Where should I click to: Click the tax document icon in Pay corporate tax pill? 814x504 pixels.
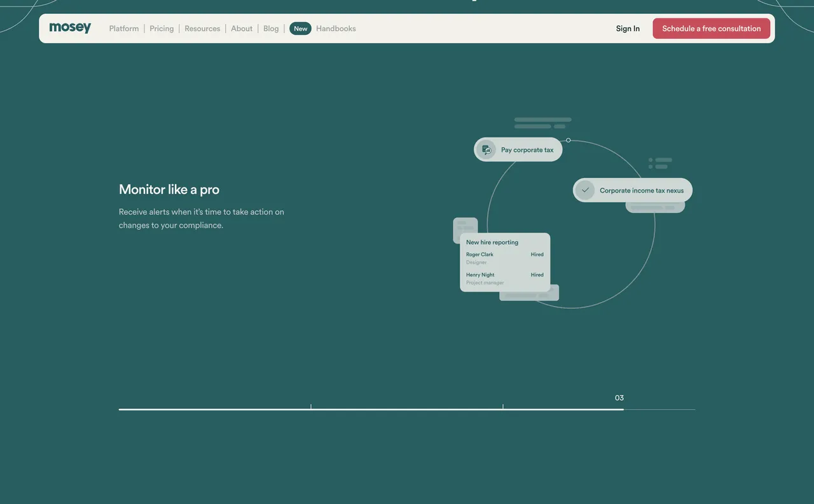pos(485,149)
